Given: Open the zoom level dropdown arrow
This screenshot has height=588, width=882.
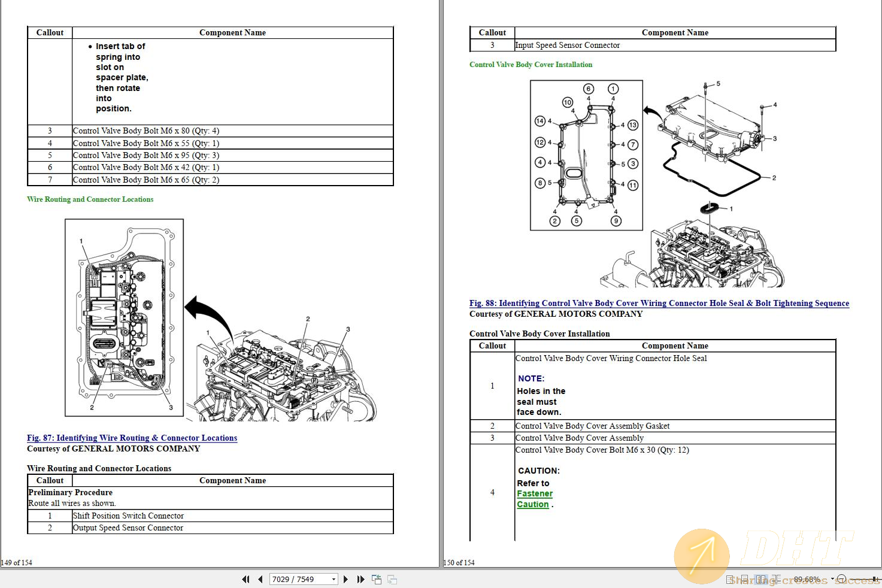Looking at the screenshot, I should 832,578.
